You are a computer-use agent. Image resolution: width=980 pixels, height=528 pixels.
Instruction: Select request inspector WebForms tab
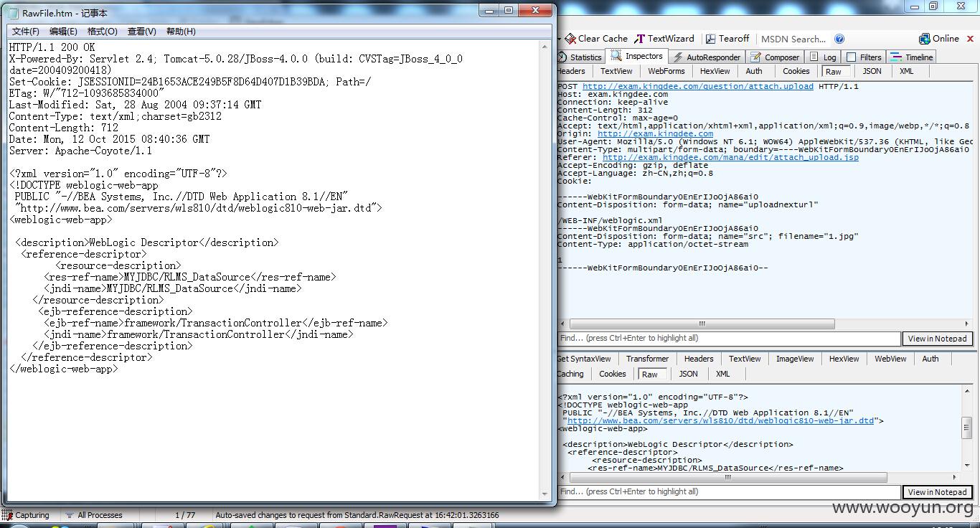coord(666,71)
